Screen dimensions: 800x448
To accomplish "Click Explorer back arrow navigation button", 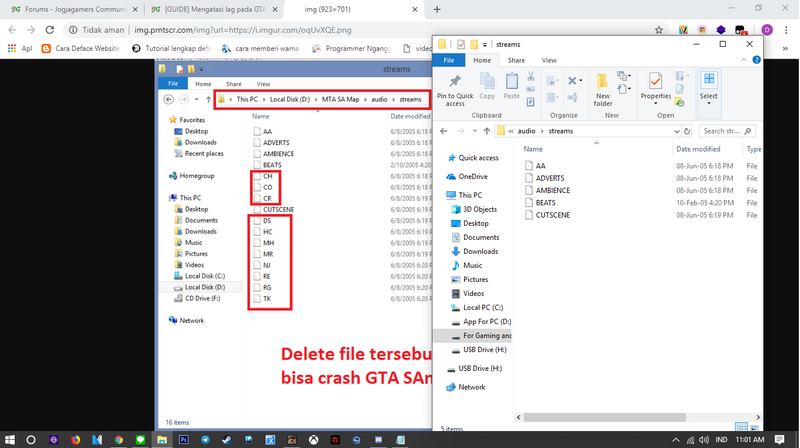I will click(x=444, y=131).
